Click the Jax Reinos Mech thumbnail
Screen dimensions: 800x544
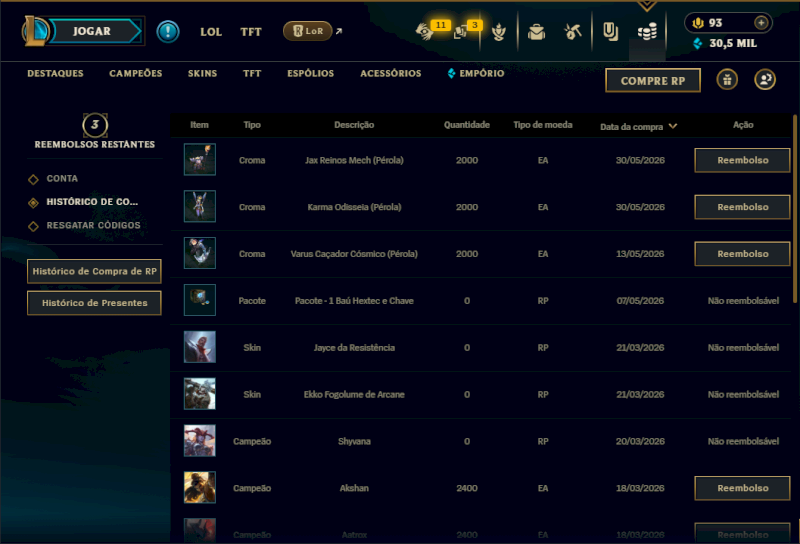click(199, 159)
